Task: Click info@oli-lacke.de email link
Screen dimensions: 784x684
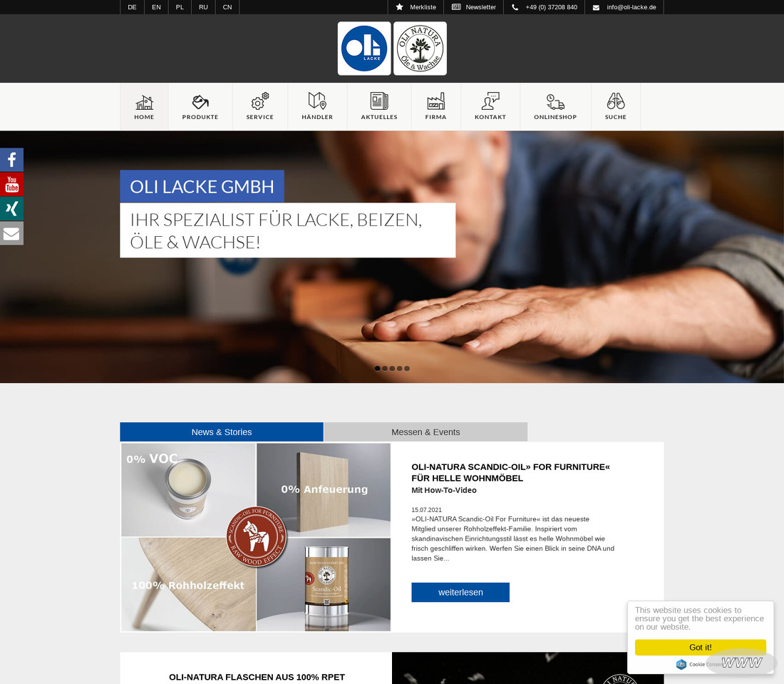Action: click(624, 7)
